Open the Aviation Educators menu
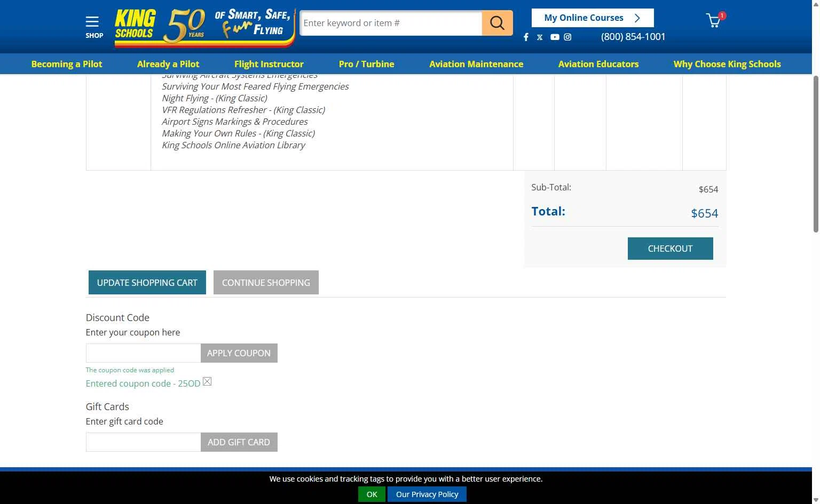820x504 pixels. point(598,64)
